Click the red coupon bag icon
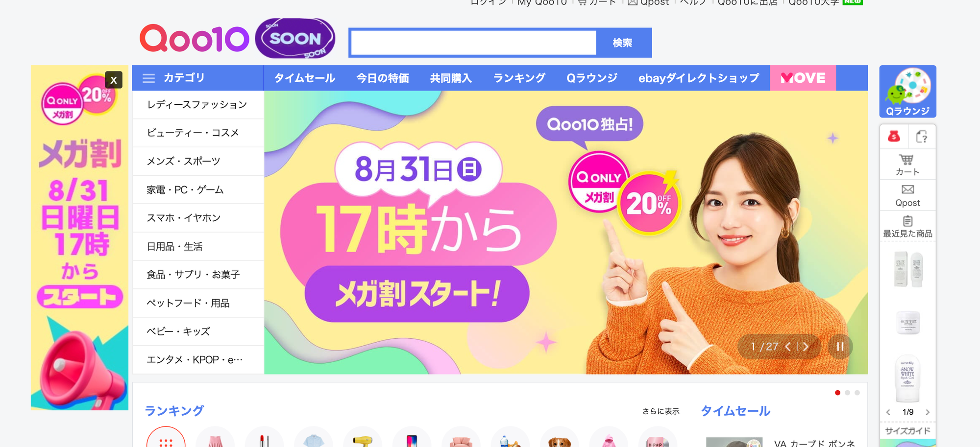Screen dimensions: 980x447 [x=894, y=136]
